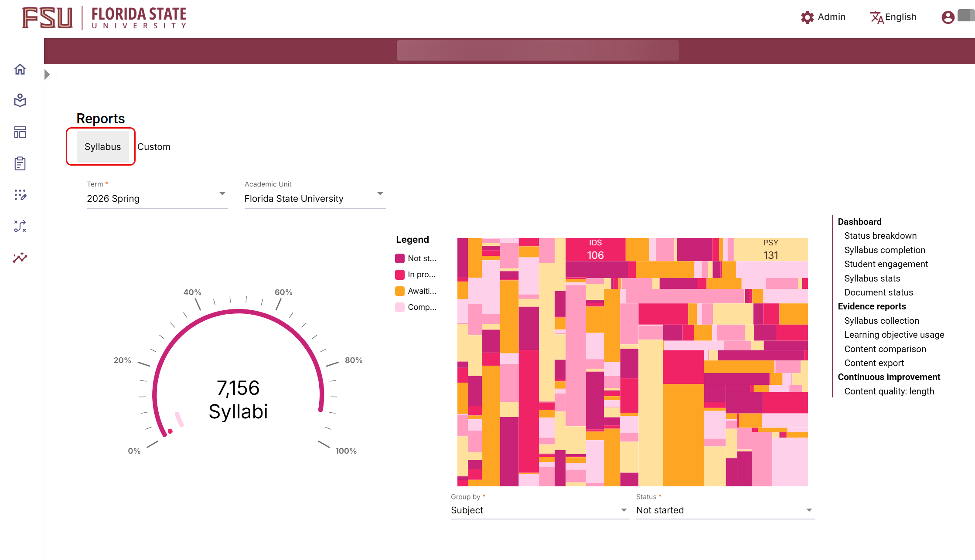
Task: Switch to the Custom tab
Action: 153,147
